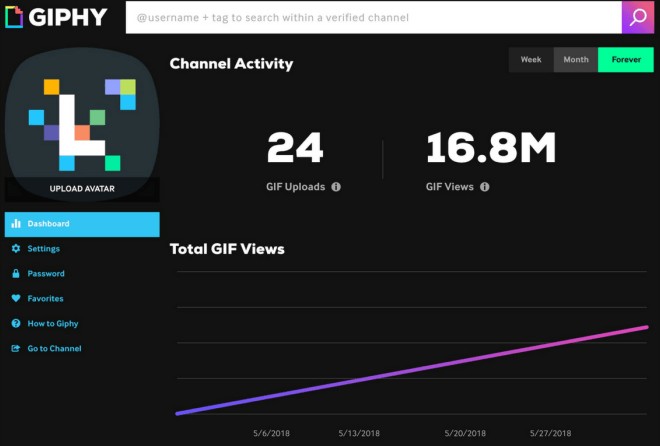Viewport: 660px width, 446px height.
Task: Select the Forever time range
Action: point(626,60)
